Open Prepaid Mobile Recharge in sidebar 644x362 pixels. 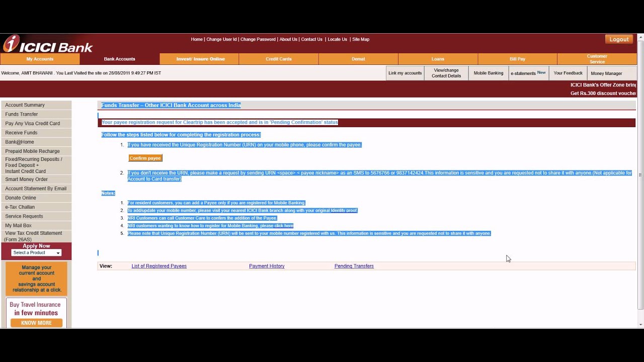click(36, 151)
